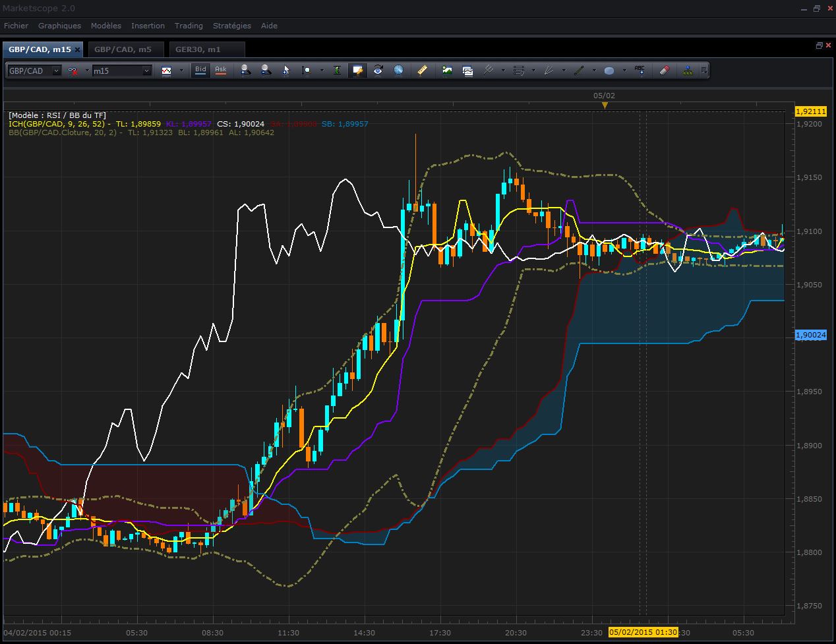Select the trend line drawing tool
836x644 pixels.
(x=579, y=70)
